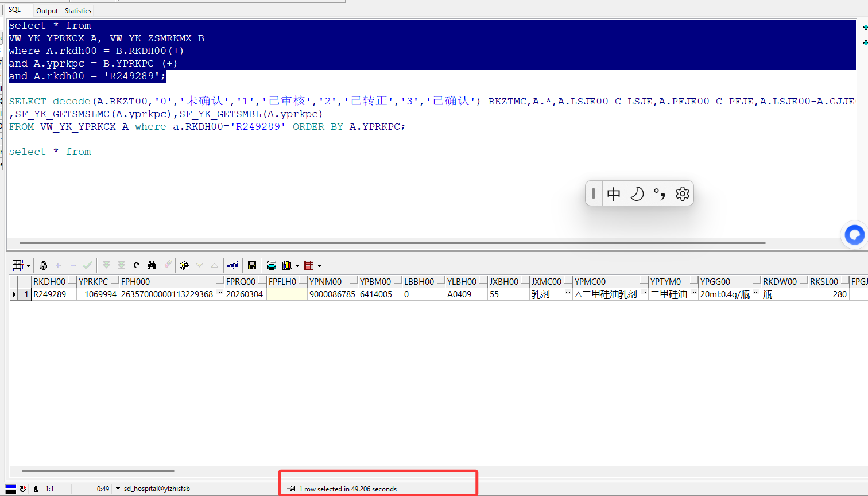Click the green down arrow in editor margin
The height and width of the screenshot is (496, 868).
click(x=865, y=43)
